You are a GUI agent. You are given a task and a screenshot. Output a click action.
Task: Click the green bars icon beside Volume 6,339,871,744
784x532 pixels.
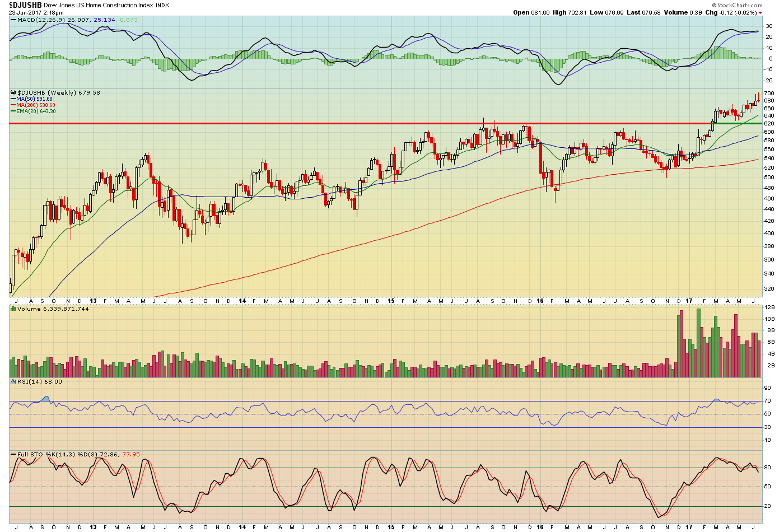pyautogui.click(x=13, y=309)
